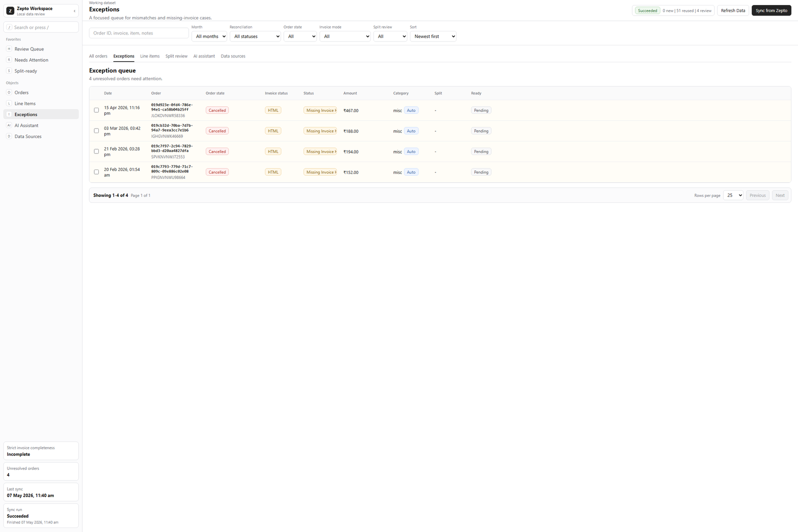Click the Order state column header
Viewport: 798px width, 532px height.
[x=215, y=93]
